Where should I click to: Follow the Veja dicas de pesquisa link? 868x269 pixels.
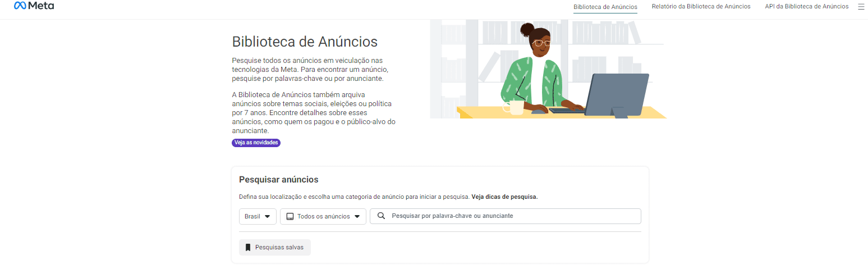tap(504, 197)
